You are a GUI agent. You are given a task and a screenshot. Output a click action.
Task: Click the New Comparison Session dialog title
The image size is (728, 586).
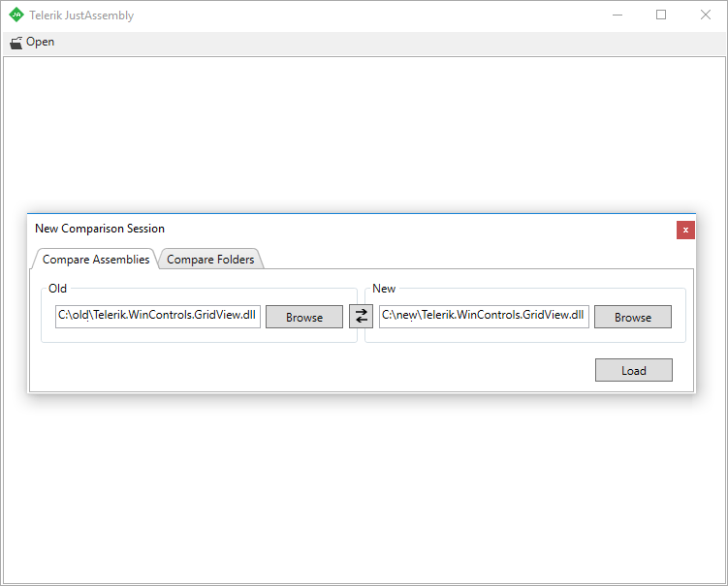click(x=100, y=229)
